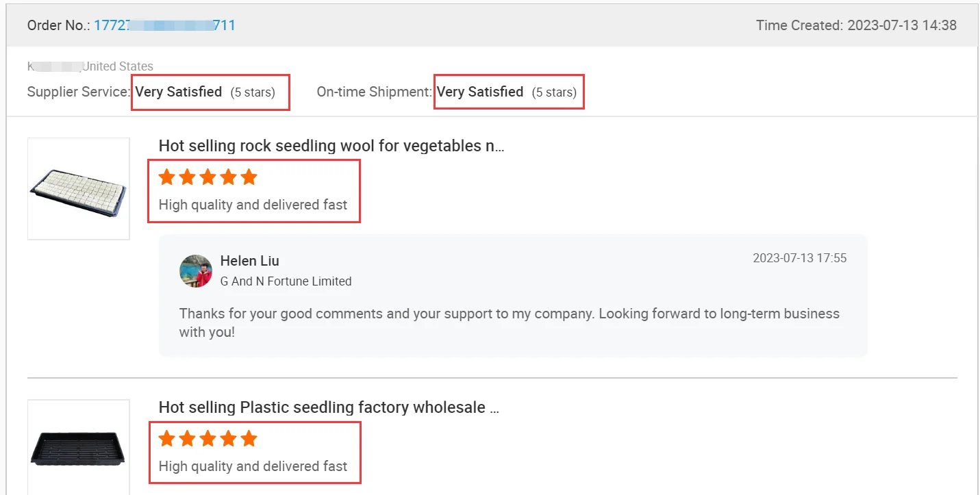The height and width of the screenshot is (495, 980).
Task: Click the fifth star of the plastic tray rating
Action: tap(249, 439)
